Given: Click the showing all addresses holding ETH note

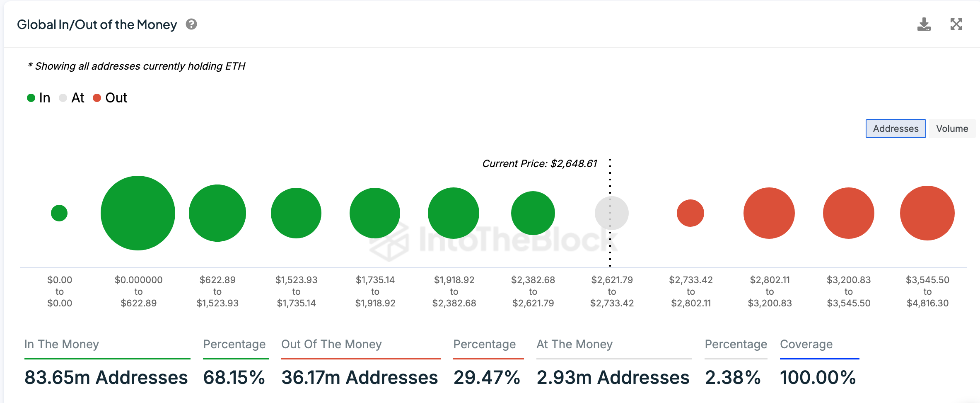Looking at the screenshot, I should click(137, 66).
